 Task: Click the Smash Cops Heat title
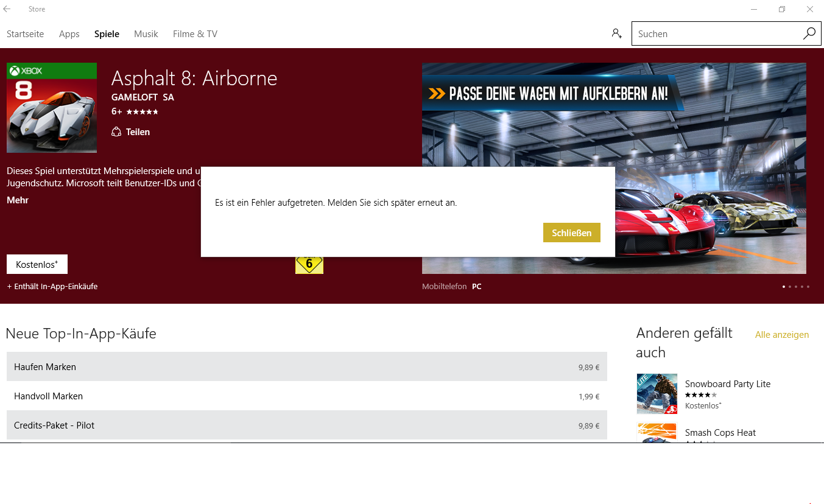[720, 433]
